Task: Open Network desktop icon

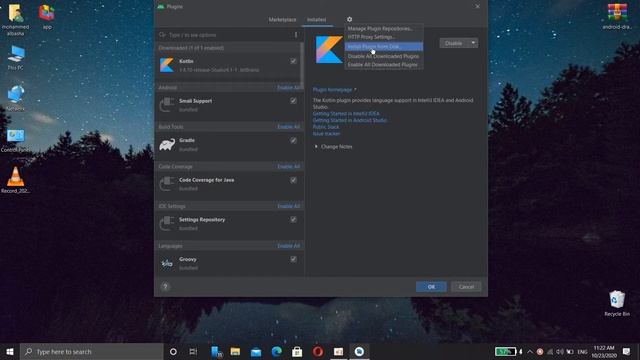Action: pyautogui.click(x=16, y=98)
